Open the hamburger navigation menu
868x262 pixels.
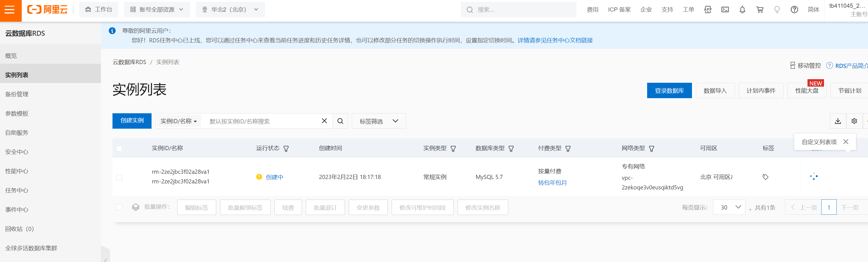(x=10, y=10)
